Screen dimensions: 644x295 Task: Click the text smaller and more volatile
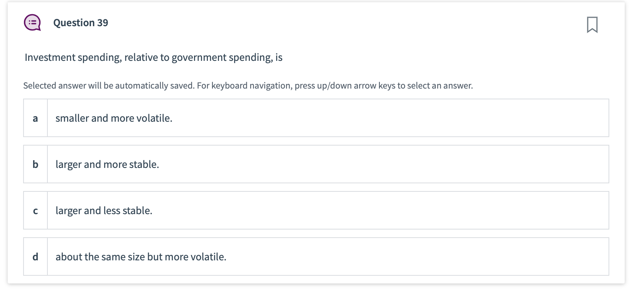click(114, 118)
